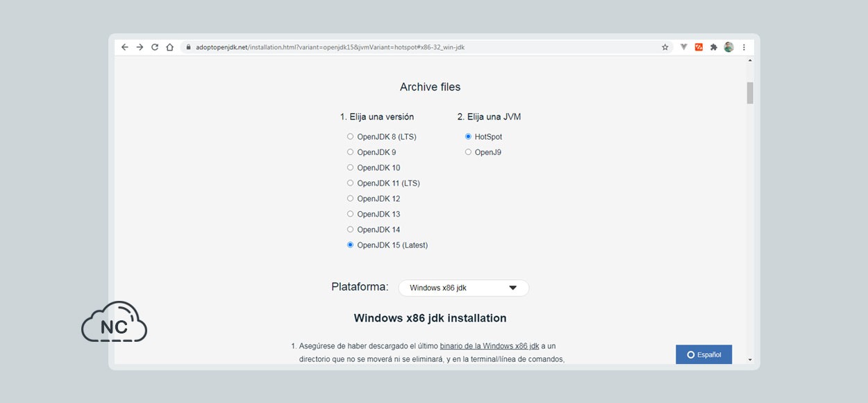868x403 pixels.
Task: Click the scrollbar up arrow
Action: (x=750, y=61)
